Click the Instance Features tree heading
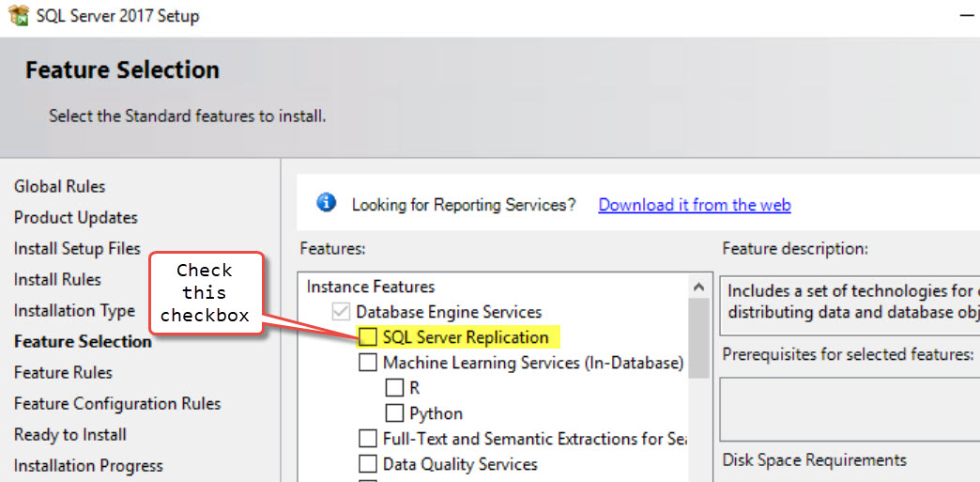Screen dimensions: 980x482 371,287
